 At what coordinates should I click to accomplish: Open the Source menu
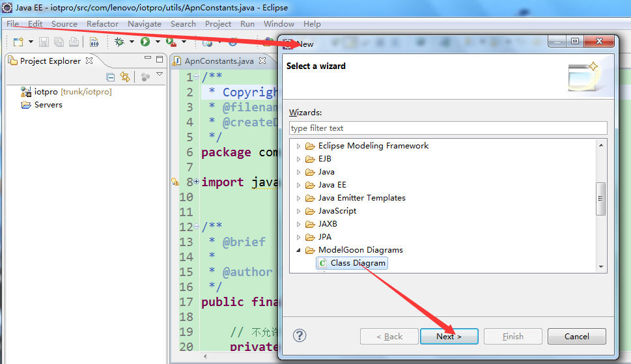coord(64,23)
